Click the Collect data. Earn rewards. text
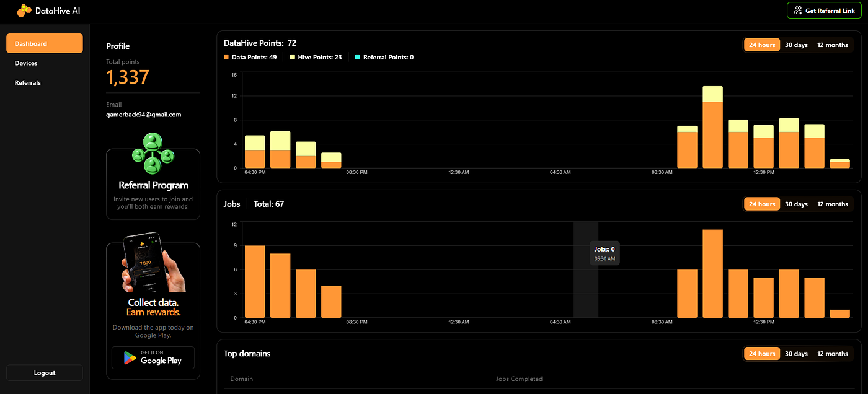 point(153,307)
